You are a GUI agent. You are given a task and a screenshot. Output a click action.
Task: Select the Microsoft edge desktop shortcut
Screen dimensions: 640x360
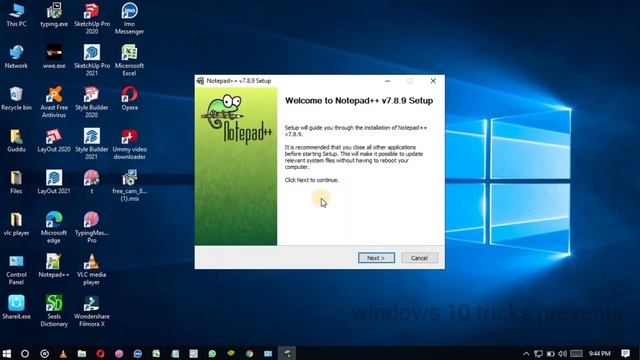[x=54, y=228]
